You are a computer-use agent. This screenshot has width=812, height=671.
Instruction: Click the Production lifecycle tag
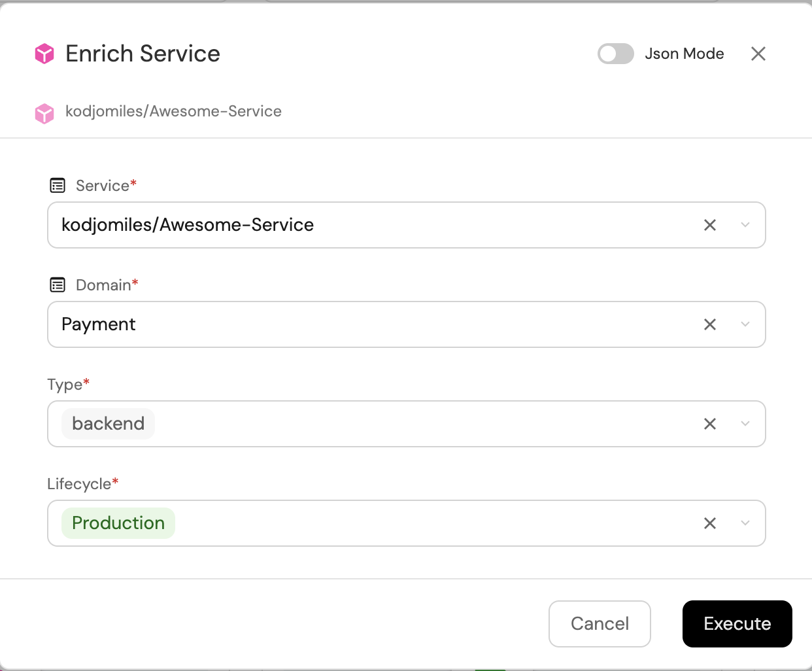(118, 523)
